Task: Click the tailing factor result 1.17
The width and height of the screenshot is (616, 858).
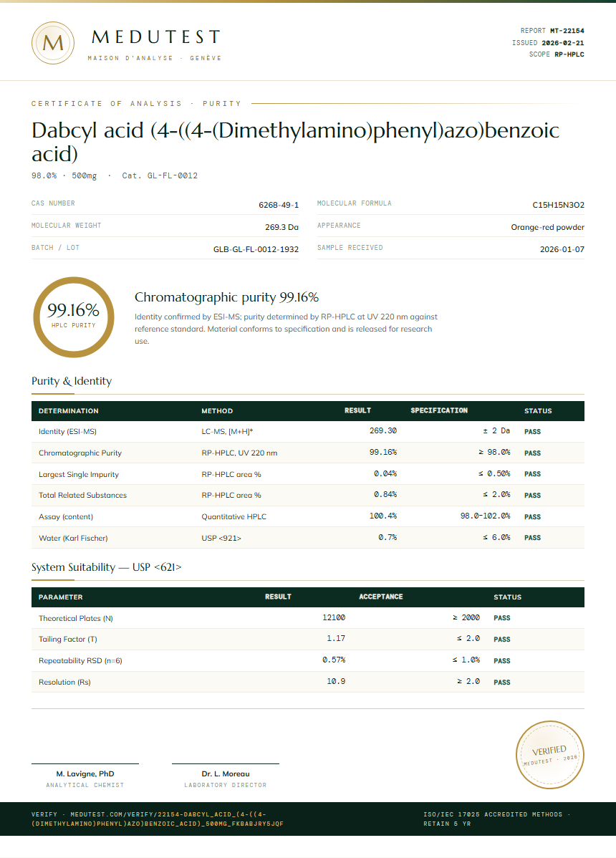Action: pyautogui.click(x=336, y=638)
